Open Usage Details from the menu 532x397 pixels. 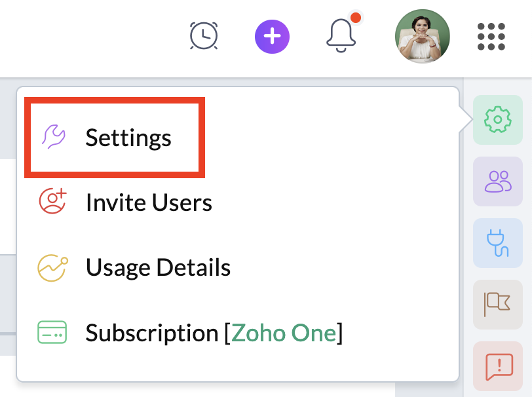(158, 267)
